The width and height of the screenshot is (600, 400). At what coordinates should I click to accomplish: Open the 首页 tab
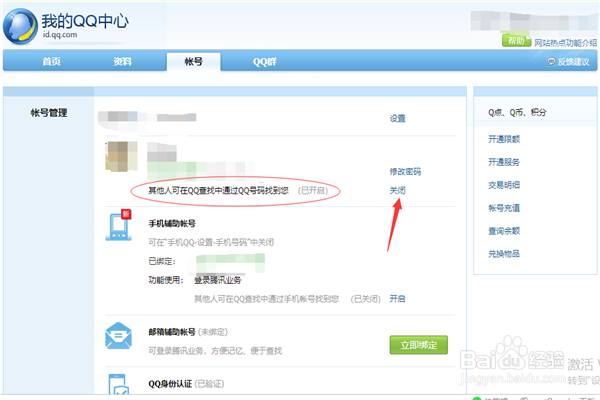coord(52,62)
